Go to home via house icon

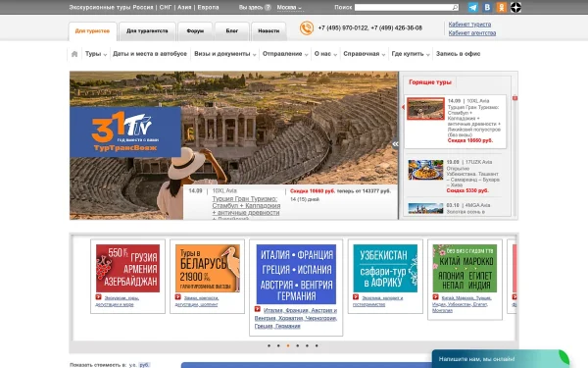74,54
